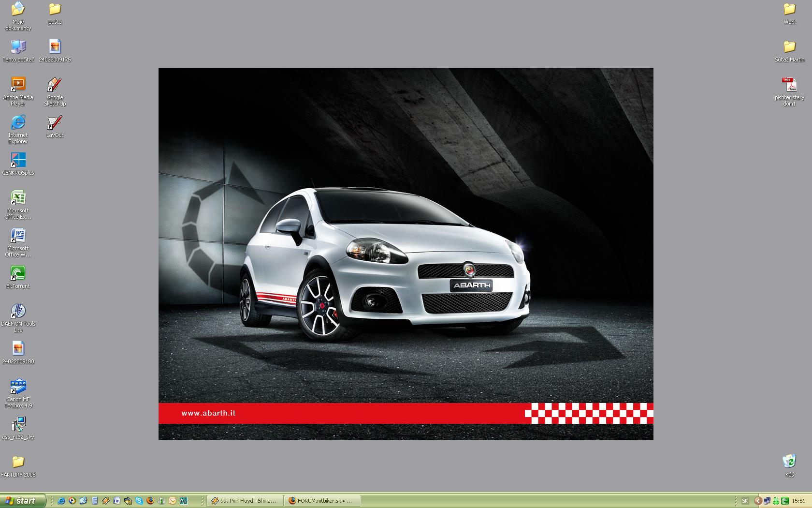Screen dimensions: 812x508
Task: Click the BitTorrent icon in system tray
Action: 785,501
